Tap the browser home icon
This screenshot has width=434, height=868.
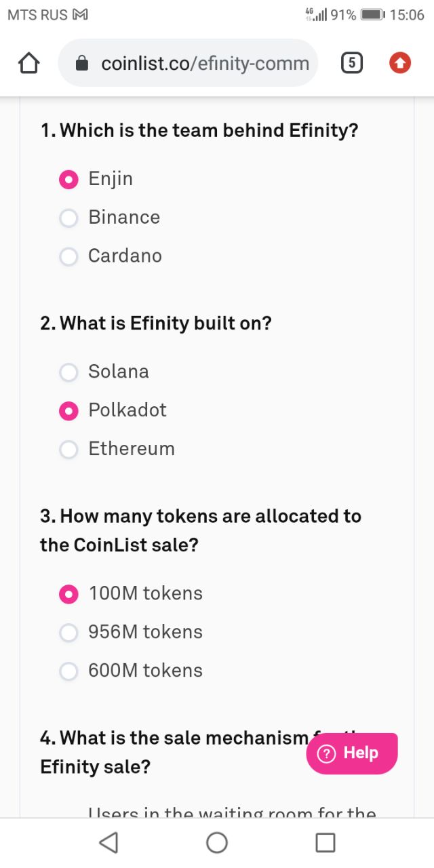[28, 64]
